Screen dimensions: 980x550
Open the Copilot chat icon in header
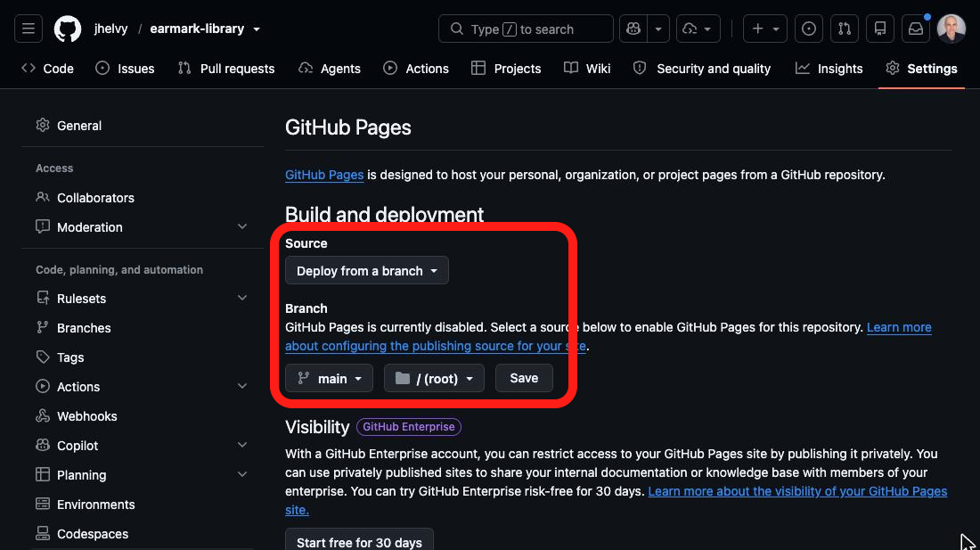(633, 29)
